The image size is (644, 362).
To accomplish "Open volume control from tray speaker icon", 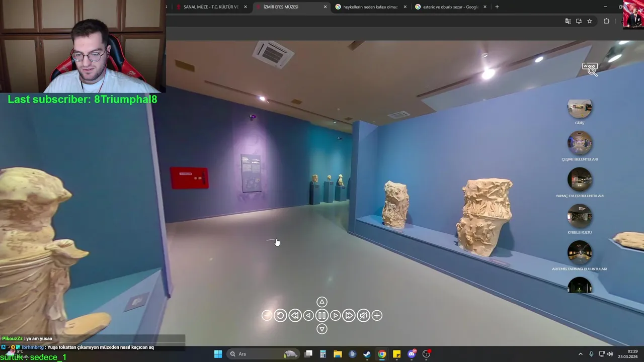I will 610,354.
